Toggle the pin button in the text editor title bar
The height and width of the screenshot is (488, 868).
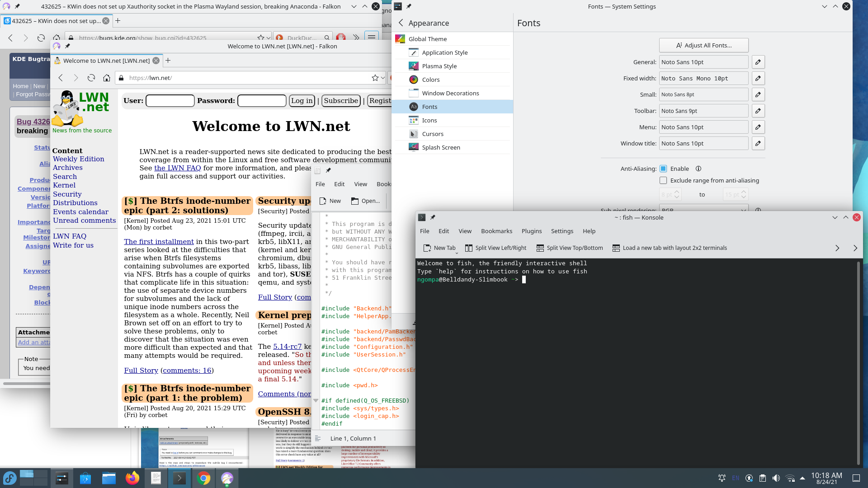(x=328, y=170)
